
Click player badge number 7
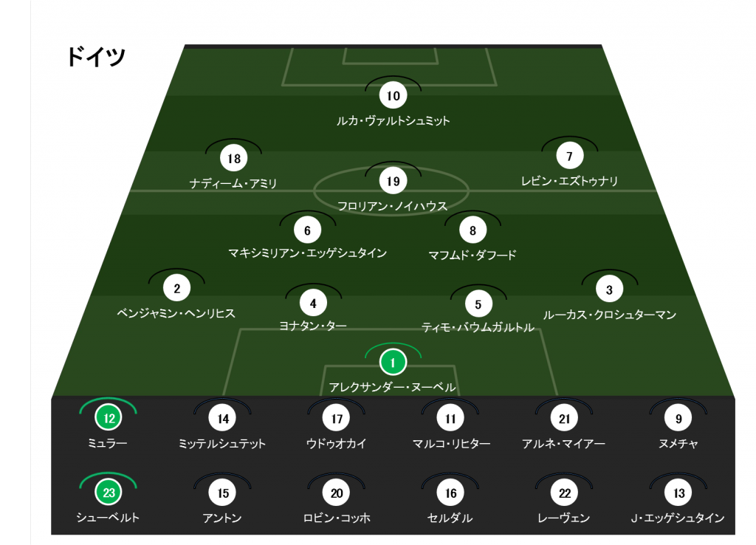coord(569,157)
